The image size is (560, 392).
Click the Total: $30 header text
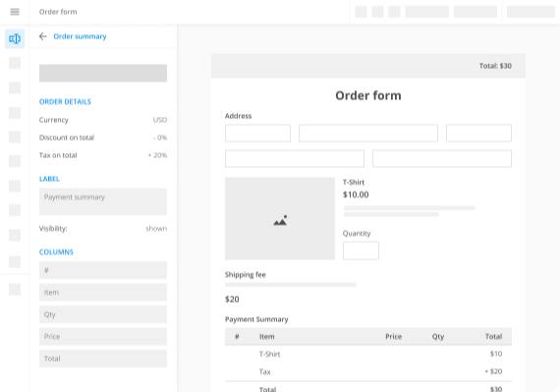pos(495,66)
